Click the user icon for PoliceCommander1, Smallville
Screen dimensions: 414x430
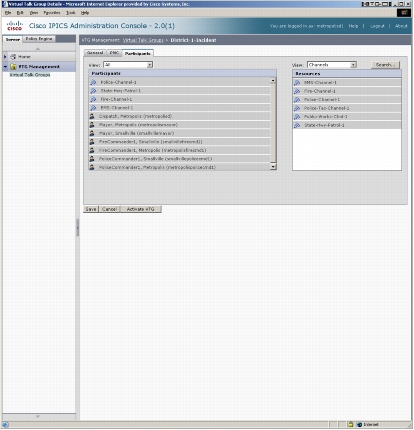[x=92, y=159]
